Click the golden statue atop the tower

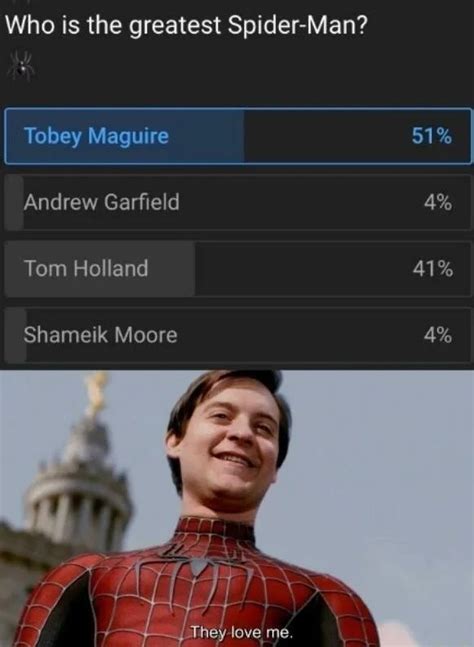click(x=97, y=393)
